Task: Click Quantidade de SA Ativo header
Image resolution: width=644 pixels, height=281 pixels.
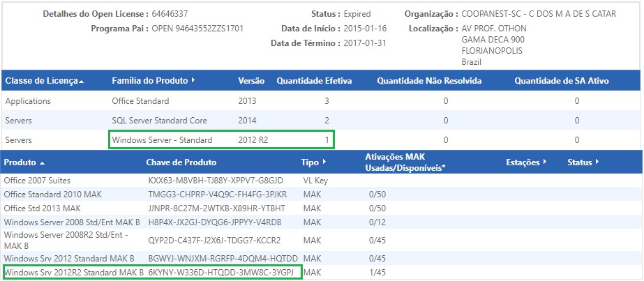Action: [x=562, y=81]
